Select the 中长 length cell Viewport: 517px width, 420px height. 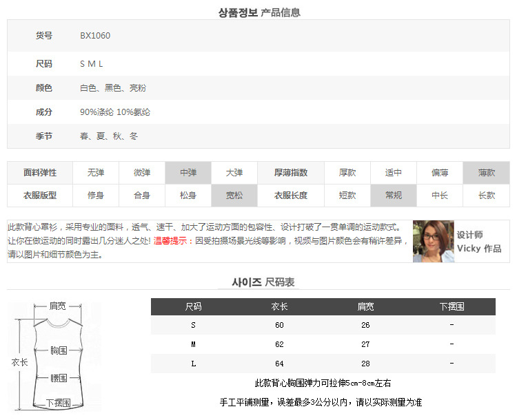[x=440, y=196]
